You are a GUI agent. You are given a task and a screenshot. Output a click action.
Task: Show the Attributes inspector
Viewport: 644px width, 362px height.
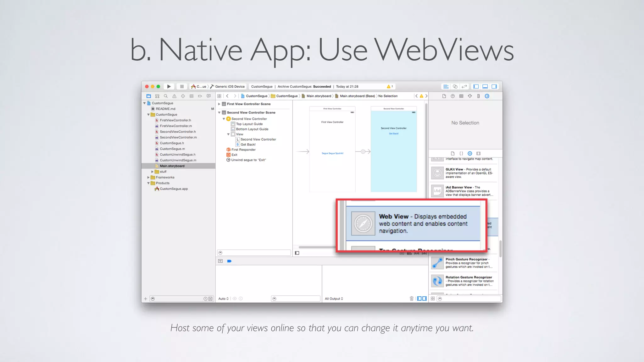click(470, 96)
